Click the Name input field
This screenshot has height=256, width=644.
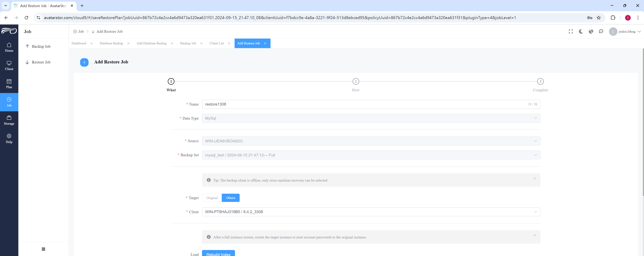[371, 104]
